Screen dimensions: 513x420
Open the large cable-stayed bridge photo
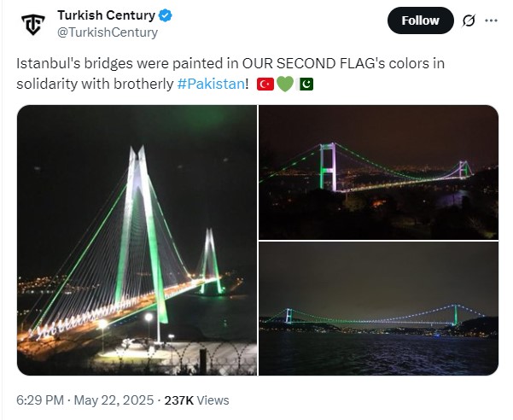tap(137, 240)
